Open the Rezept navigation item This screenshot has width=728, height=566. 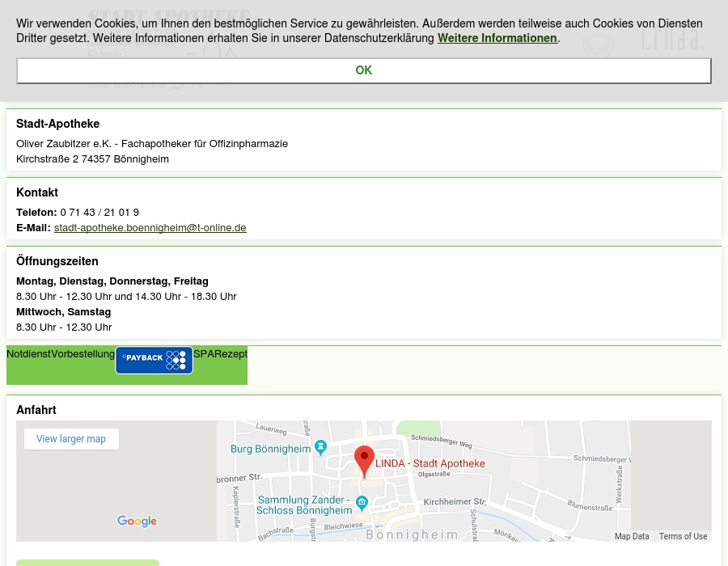(x=231, y=353)
